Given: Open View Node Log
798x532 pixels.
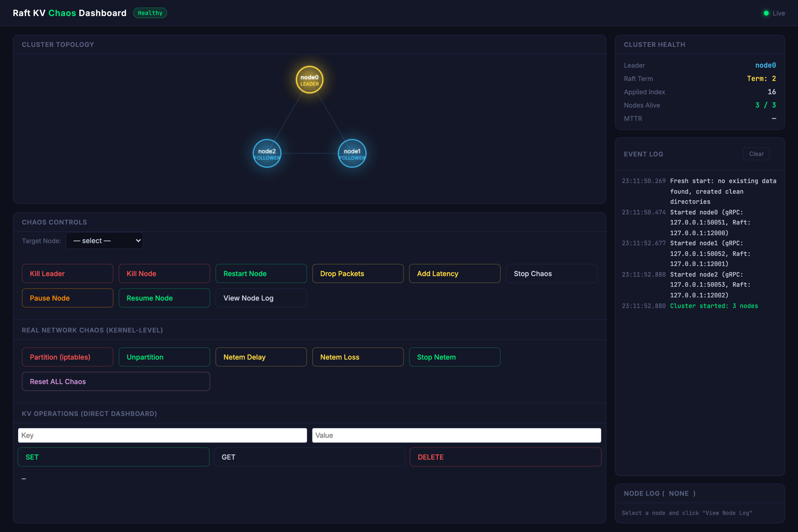Looking at the screenshot, I should (x=261, y=298).
